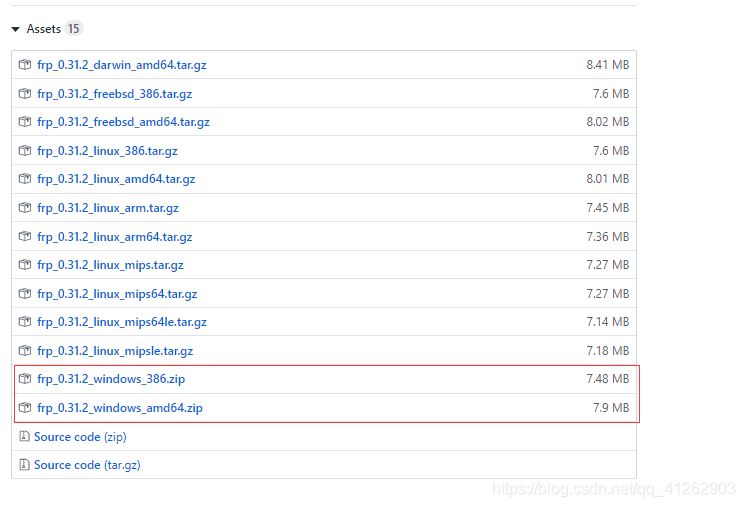
Task: Download frp_0.31.2_linux_386.tar.gz
Action: (x=107, y=151)
